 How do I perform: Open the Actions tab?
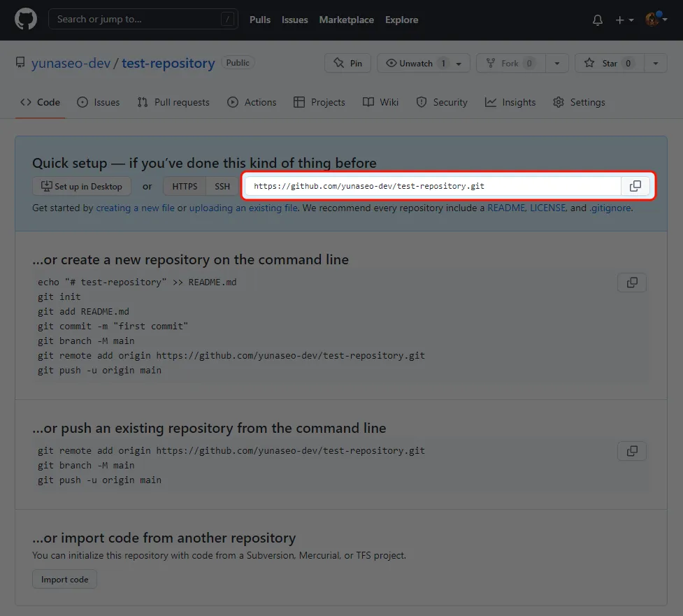click(x=252, y=102)
